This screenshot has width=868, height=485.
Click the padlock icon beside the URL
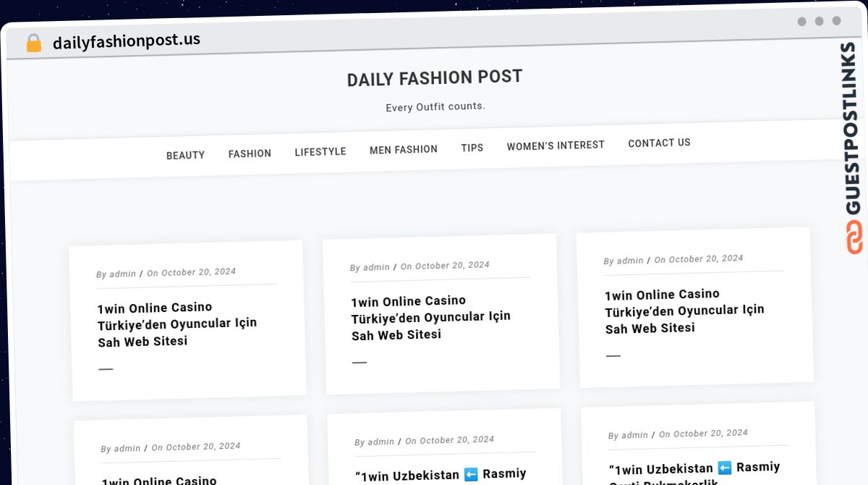[34, 43]
